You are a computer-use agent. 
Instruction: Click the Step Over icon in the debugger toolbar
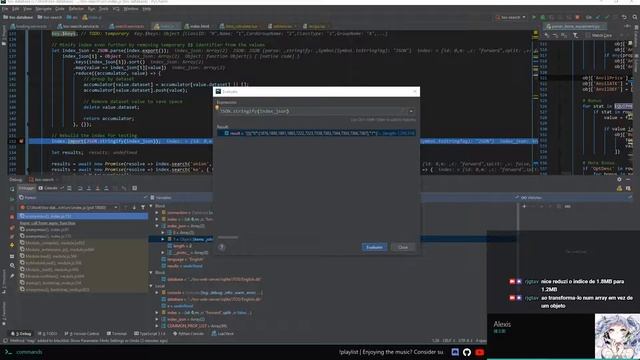(x=80, y=188)
